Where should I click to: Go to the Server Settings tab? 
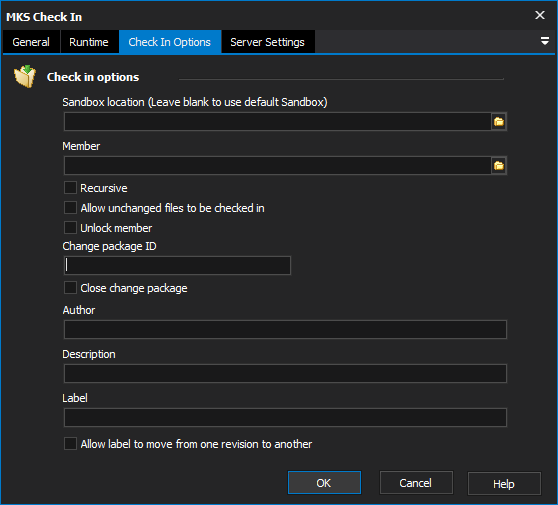268,42
